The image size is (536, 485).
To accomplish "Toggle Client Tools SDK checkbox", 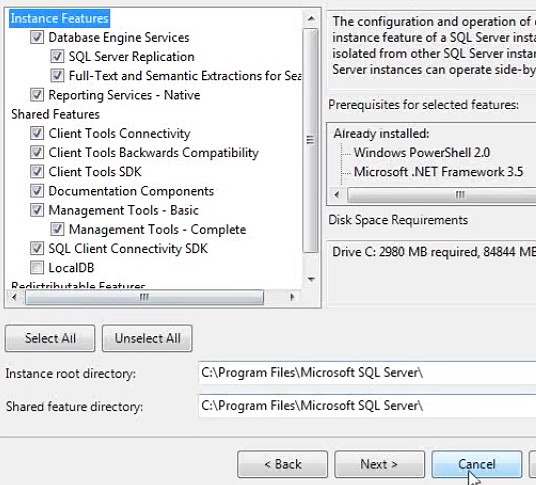I will pyautogui.click(x=37, y=172).
